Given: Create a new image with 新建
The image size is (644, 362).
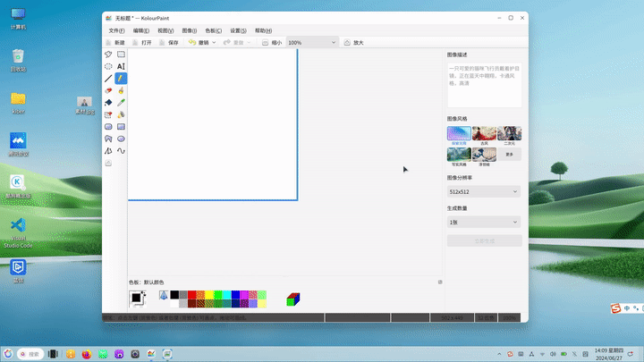Looking at the screenshot, I should coord(115,43).
